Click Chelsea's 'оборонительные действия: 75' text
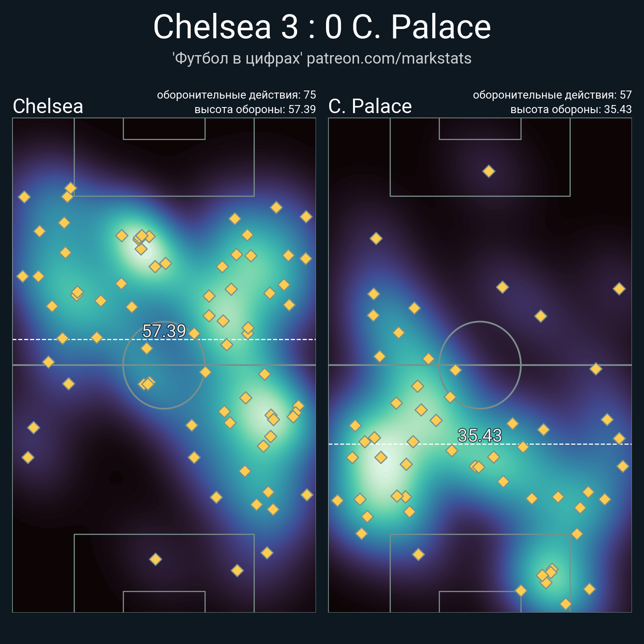644x644 pixels. point(236,95)
